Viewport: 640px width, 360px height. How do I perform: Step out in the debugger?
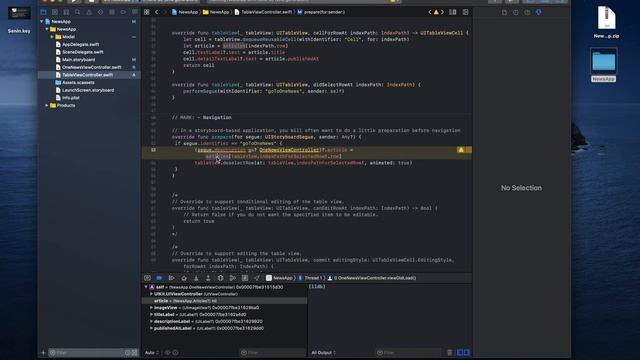(x=208, y=278)
